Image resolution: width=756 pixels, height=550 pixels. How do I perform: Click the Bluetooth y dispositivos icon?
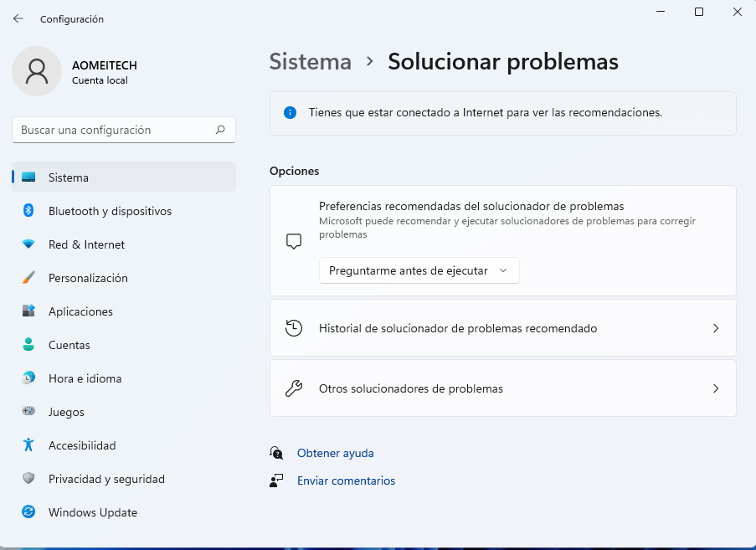click(28, 211)
